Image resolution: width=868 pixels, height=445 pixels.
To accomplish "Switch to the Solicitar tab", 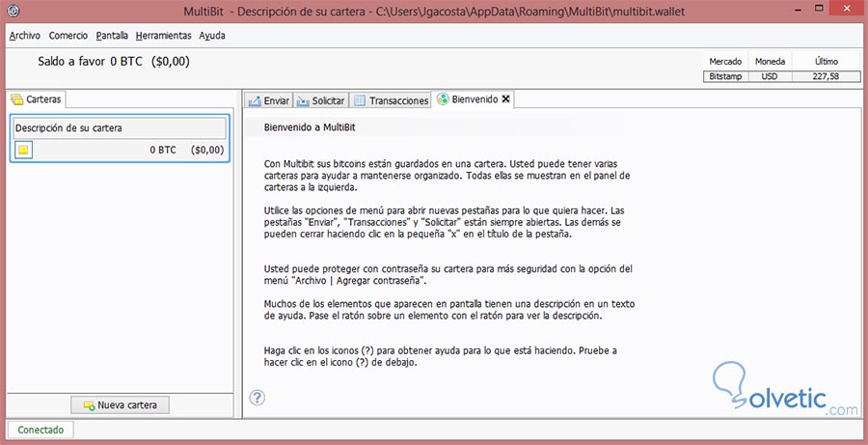I will point(320,100).
